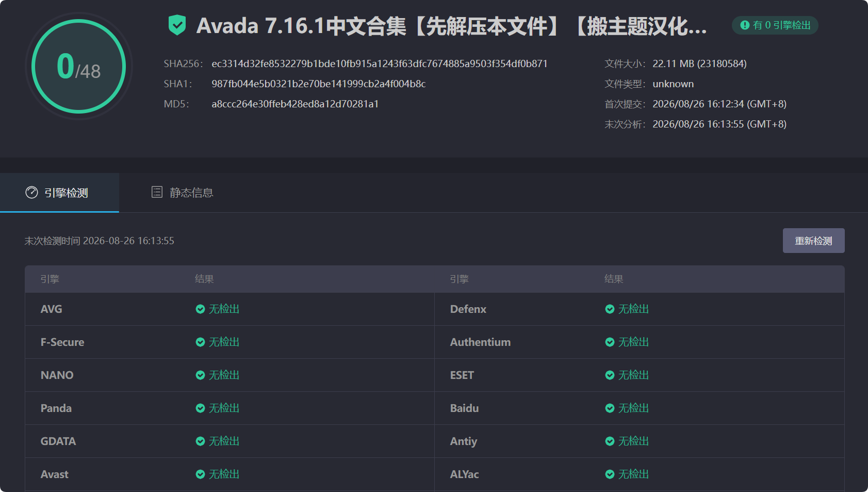This screenshot has height=492, width=868.
Task: Click the green check icon in the ALYac row
Action: (610, 474)
